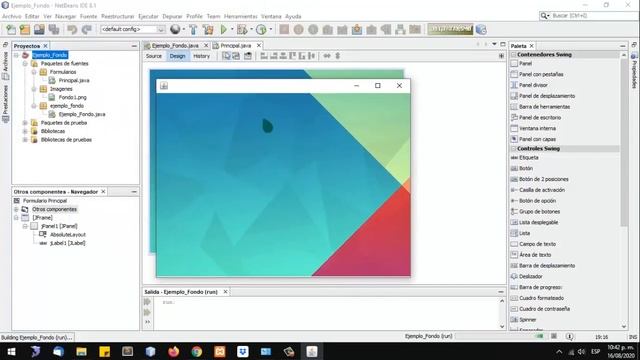Image resolution: width=640 pixels, height=360 pixels.
Task: Select Principal.java in the project tree
Action: [x=74, y=80]
